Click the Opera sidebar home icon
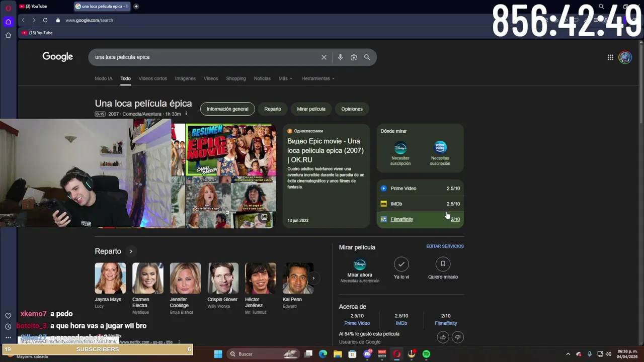The height and width of the screenshot is (362, 644). point(8,22)
